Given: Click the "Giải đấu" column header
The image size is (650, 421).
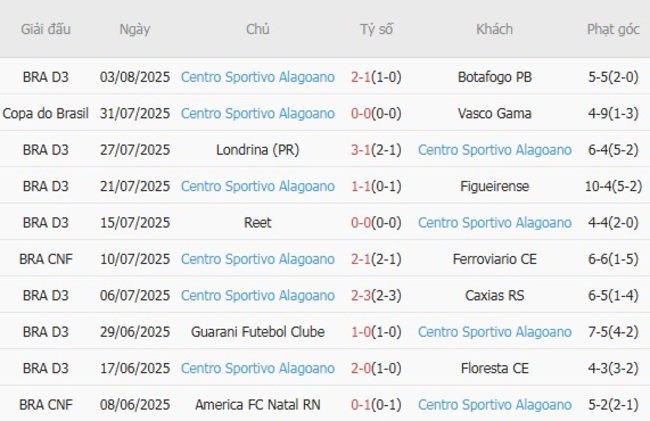Looking at the screenshot, I should 46,29.
